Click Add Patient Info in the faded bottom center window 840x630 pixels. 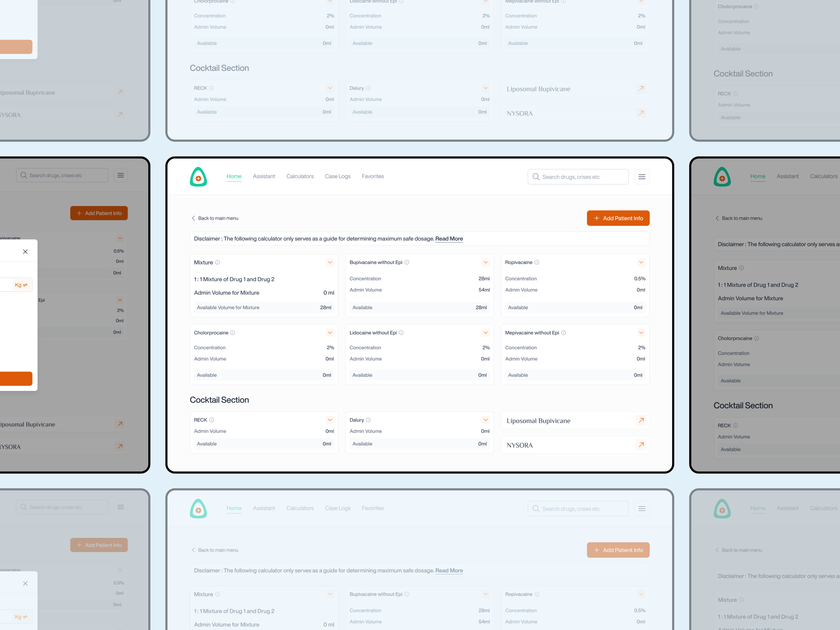pos(618,550)
